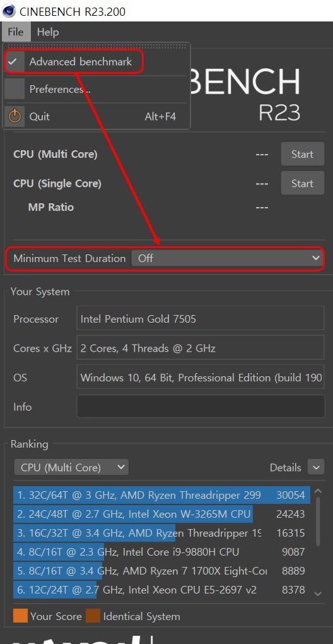The width and height of the screenshot is (333, 644).
Task: Open Preferences from the File menu
Action: click(x=96, y=89)
